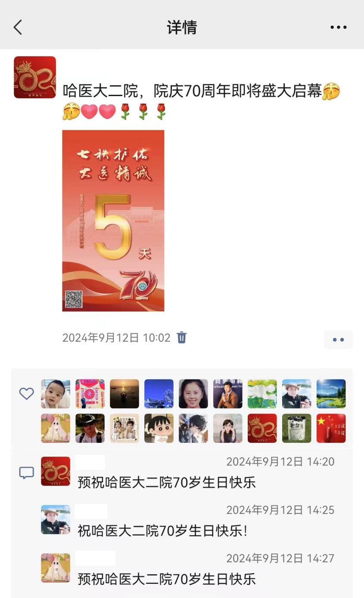
Task: Tap the back arrow in header
Action: (x=18, y=27)
